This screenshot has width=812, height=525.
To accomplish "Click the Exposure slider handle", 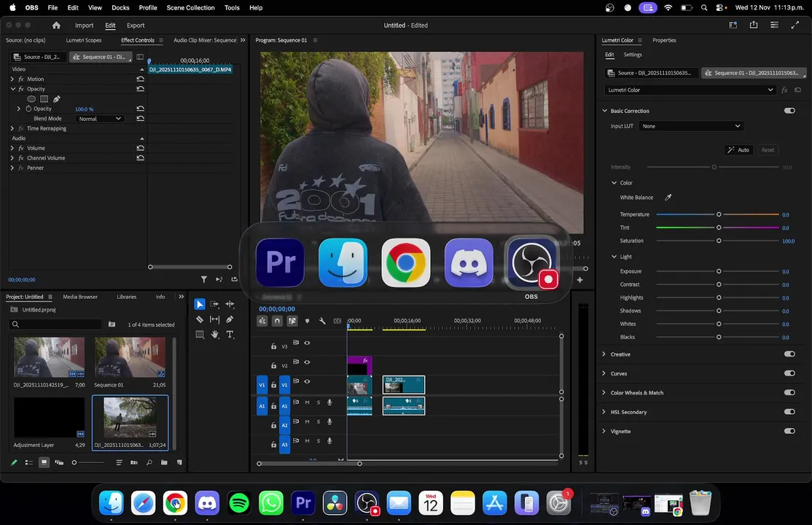I will (x=719, y=271).
